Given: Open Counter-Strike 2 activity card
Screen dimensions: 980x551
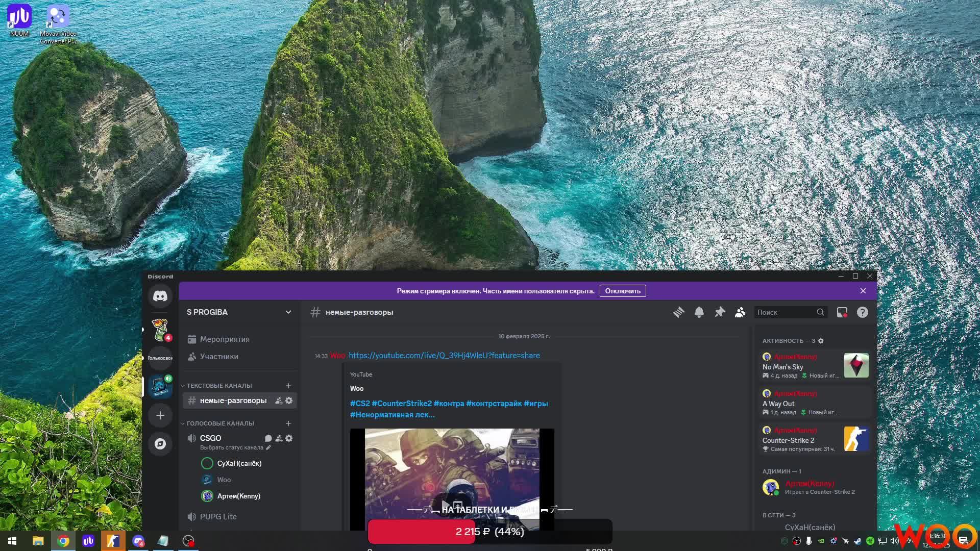Looking at the screenshot, I should (816, 439).
